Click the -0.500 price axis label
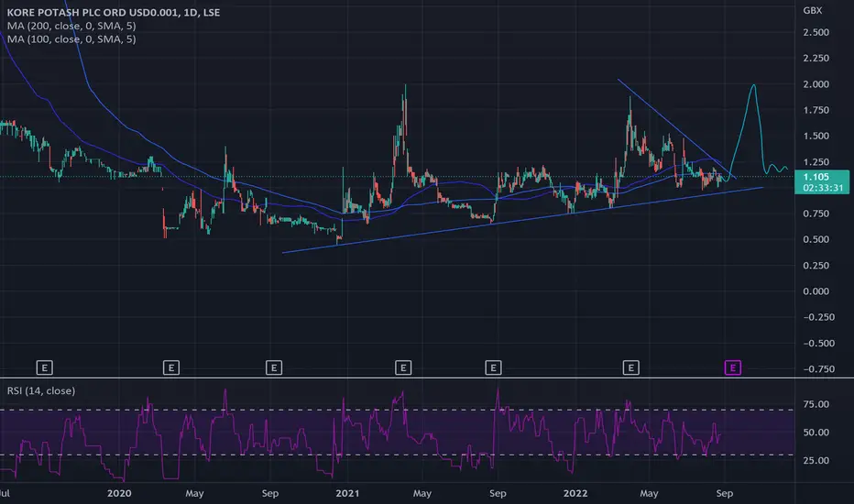Viewport: 854px width, 504px height. [818, 344]
